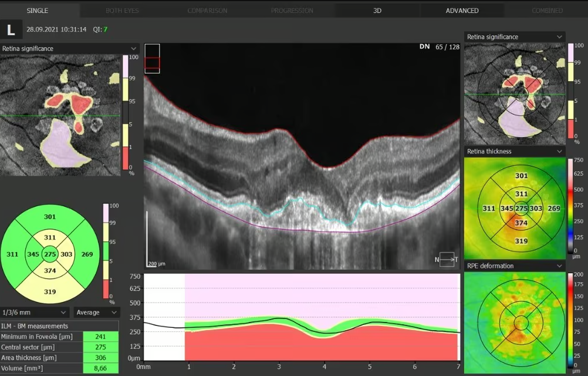Viewport: 588px width, 376px height.
Task: Click the Area thickness value 306
Action: click(x=100, y=358)
